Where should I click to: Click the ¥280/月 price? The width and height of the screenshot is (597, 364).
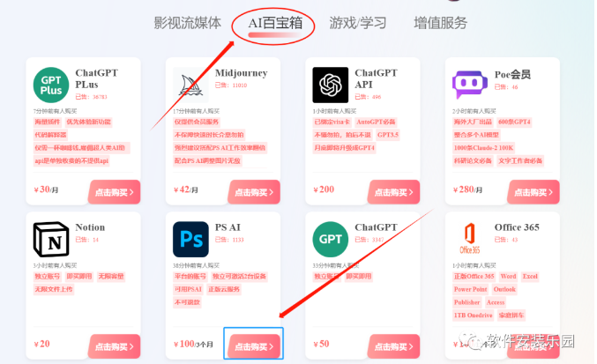coord(467,189)
